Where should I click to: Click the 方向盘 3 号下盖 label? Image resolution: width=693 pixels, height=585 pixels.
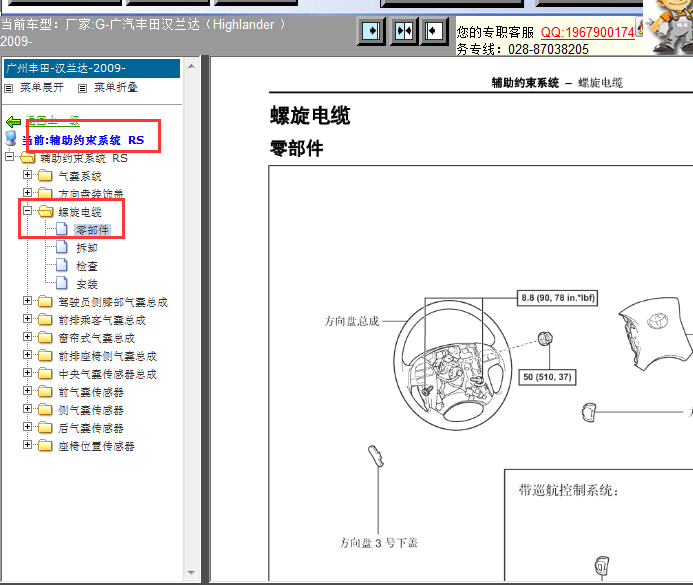[x=378, y=543]
